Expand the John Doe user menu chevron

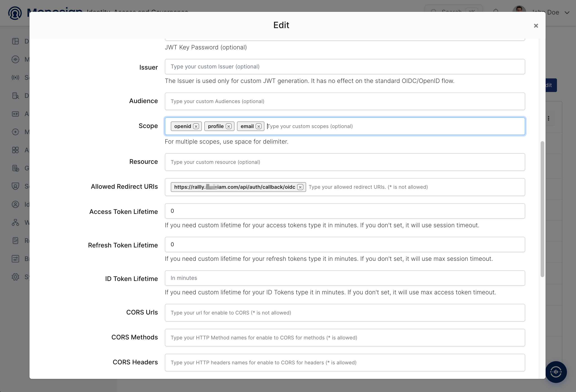pos(567,12)
